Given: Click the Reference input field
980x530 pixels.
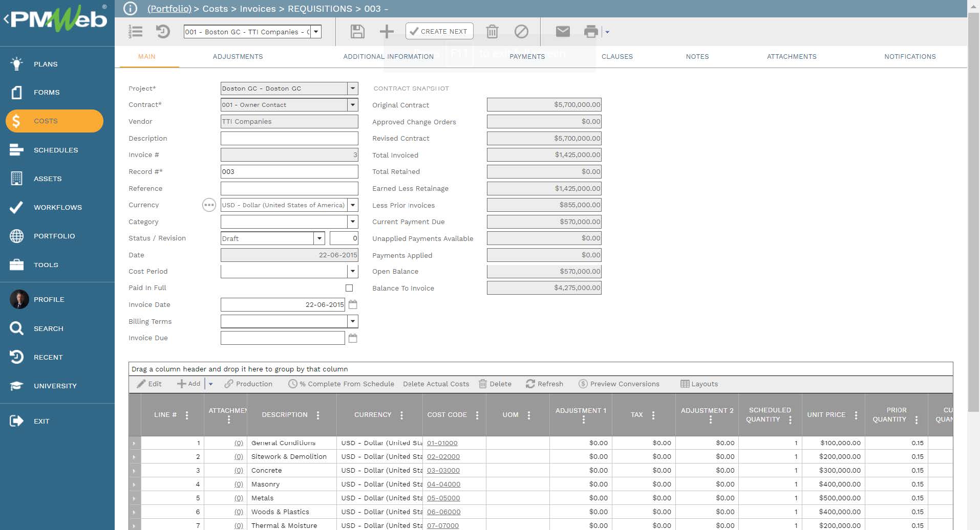Looking at the screenshot, I should [289, 188].
